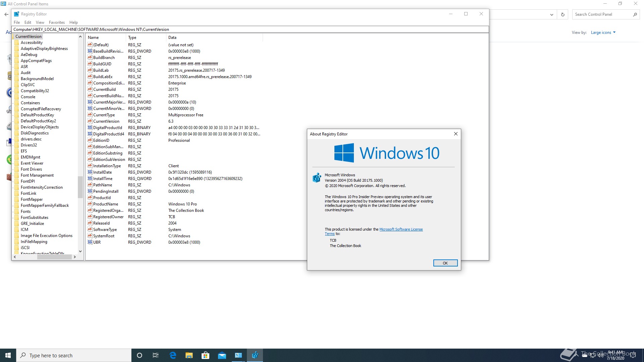The width and height of the screenshot is (644, 362).
Task: Sort values by the Type column header
Action: point(146,38)
